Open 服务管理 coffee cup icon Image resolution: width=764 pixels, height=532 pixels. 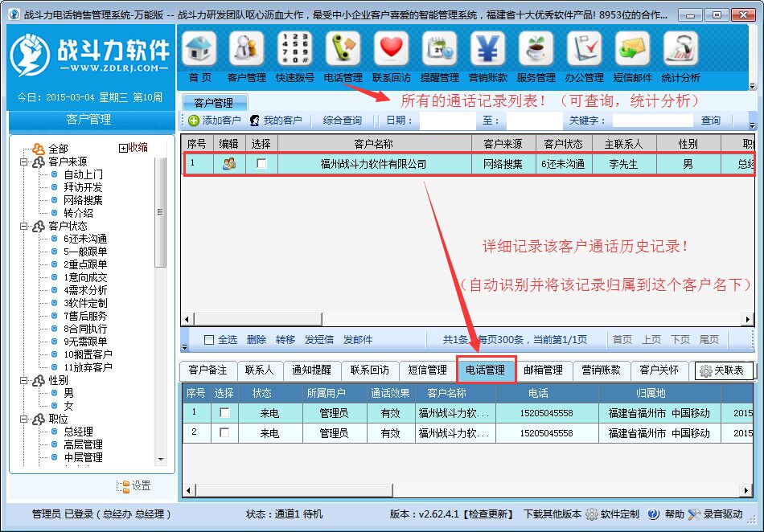[x=536, y=49]
